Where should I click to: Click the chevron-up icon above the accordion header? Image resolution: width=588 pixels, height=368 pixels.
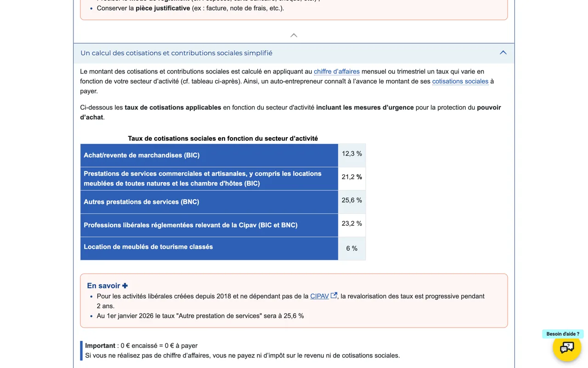pos(294,35)
